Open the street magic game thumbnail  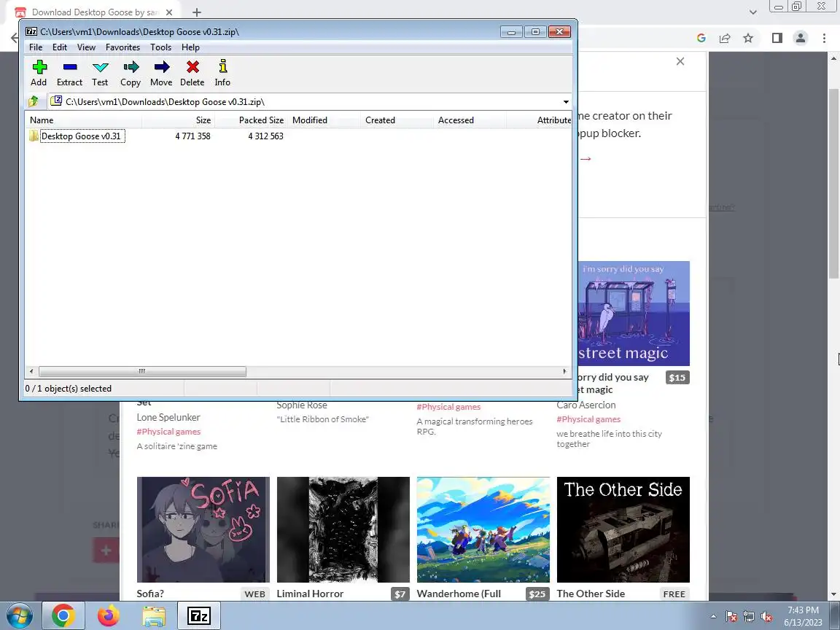pyautogui.click(x=634, y=314)
